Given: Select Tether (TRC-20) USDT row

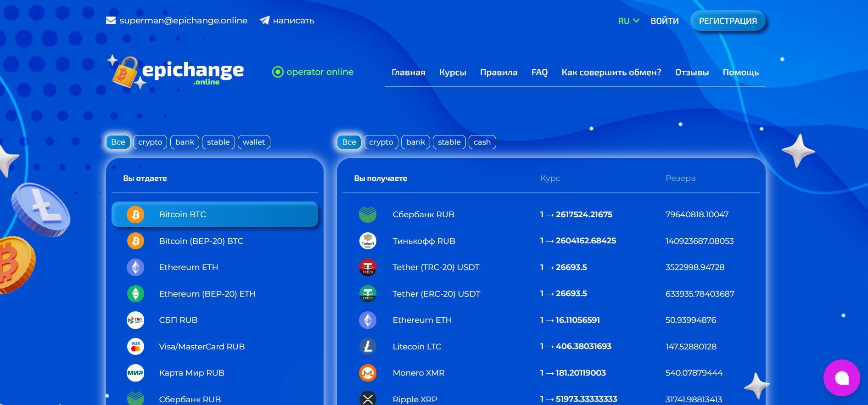Looking at the screenshot, I should pos(551,267).
